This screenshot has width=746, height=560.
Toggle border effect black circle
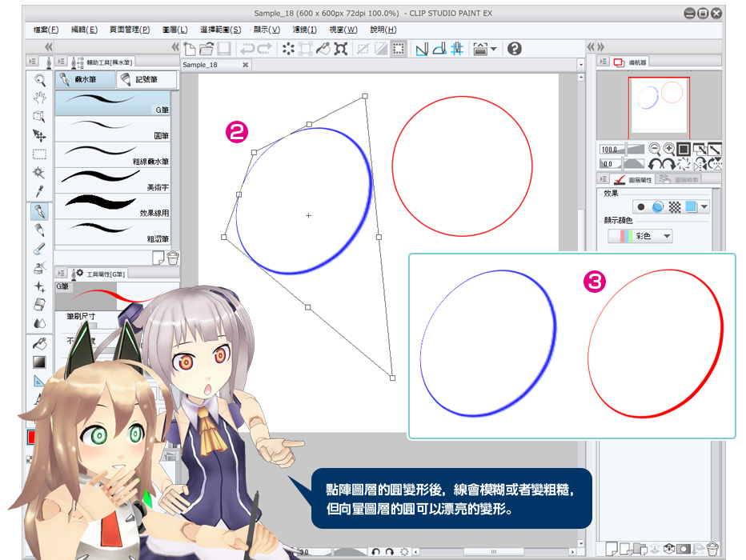click(x=641, y=206)
